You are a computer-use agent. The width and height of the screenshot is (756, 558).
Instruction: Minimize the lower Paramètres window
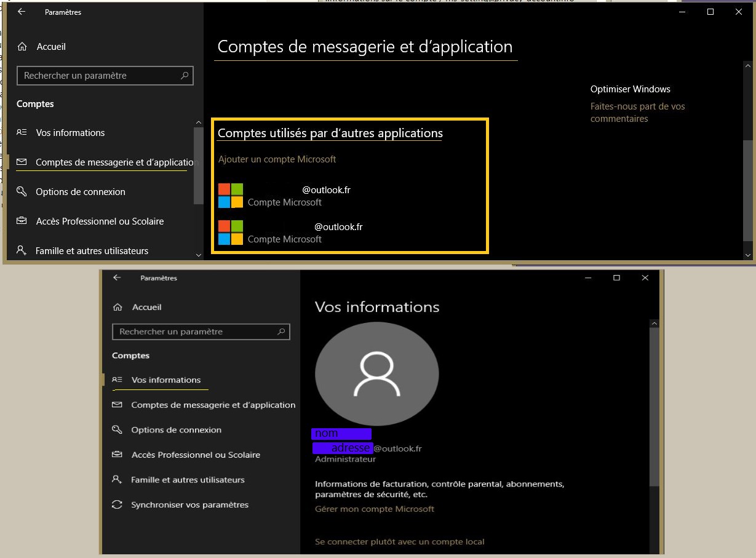(x=588, y=278)
